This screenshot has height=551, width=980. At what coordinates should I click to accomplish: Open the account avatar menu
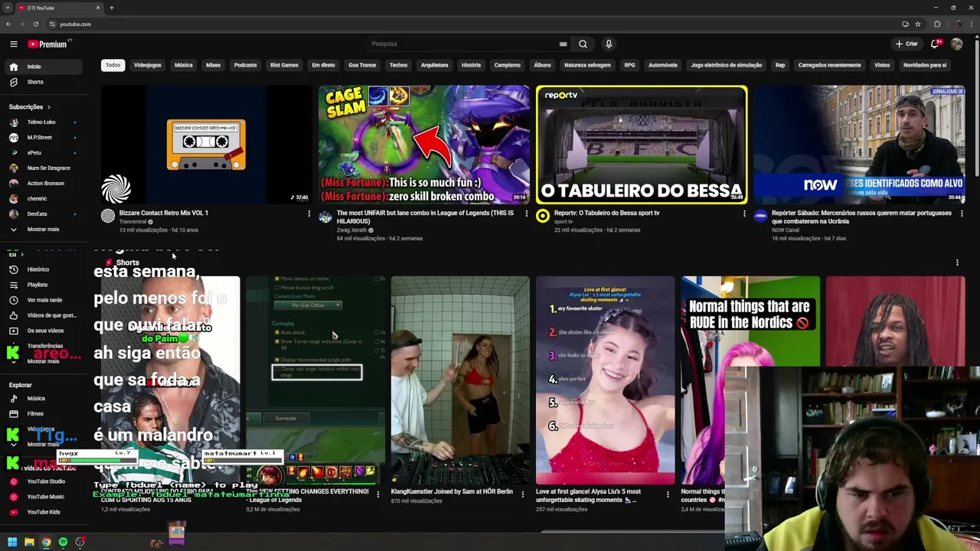(x=956, y=44)
